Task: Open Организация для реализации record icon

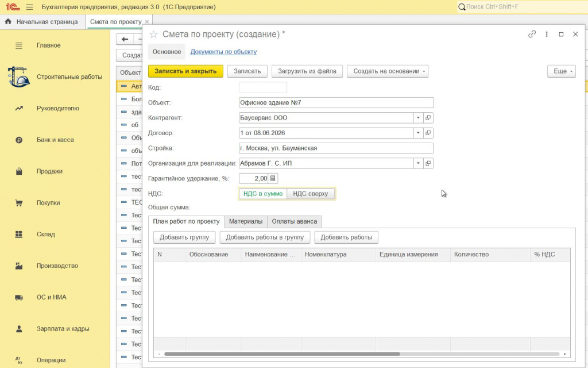Action: coord(428,163)
